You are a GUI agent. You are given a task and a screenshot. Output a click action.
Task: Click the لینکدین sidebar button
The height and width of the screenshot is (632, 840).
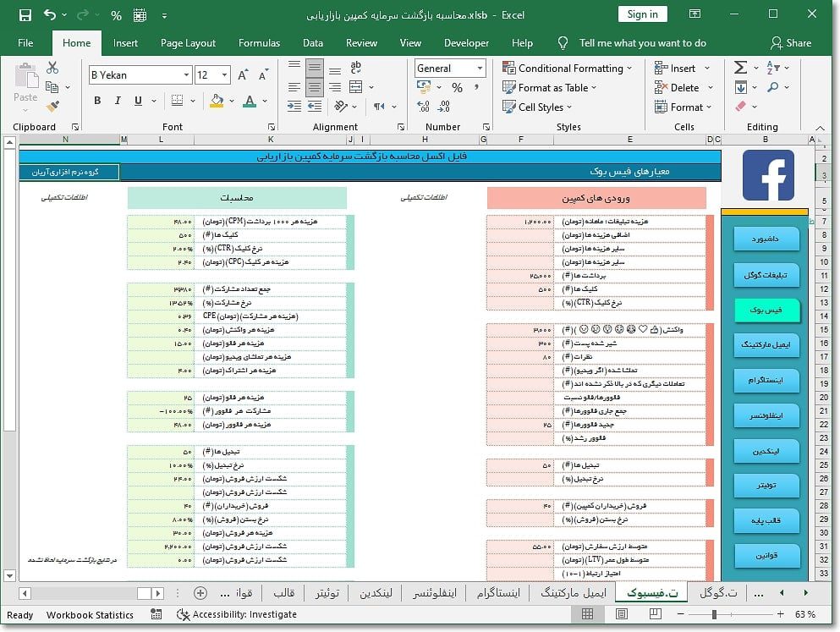(766, 451)
